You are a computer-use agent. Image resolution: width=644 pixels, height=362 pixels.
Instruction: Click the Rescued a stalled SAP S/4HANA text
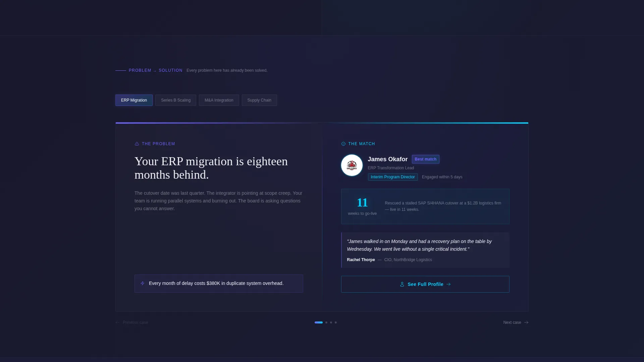tap(443, 206)
